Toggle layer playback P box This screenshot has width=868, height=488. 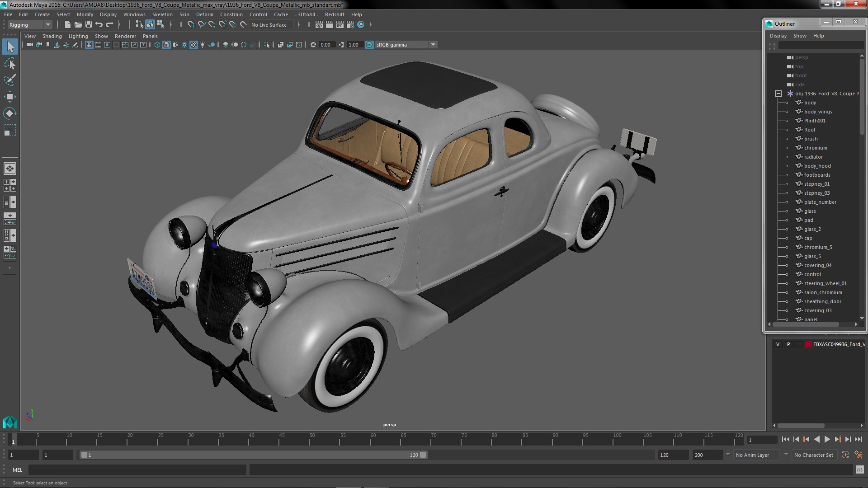(x=788, y=344)
